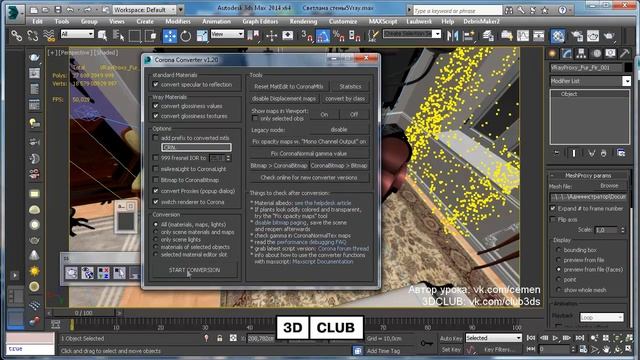This screenshot has height=360, width=640.
Task: Click Reset MatEdit to CoronaMtls button
Action: coord(289,87)
